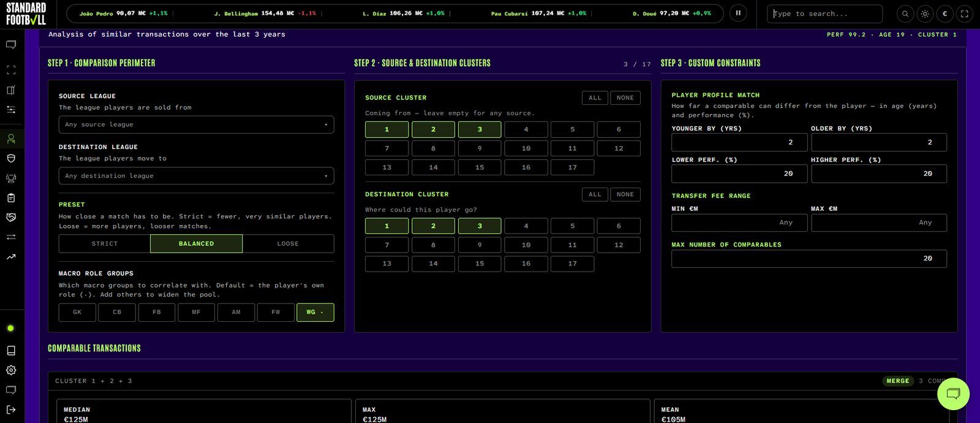Focus the Higher Perf. (%) field
Viewport: 980px width, 423px height.
pyautogui.click(x=879, y=173)
